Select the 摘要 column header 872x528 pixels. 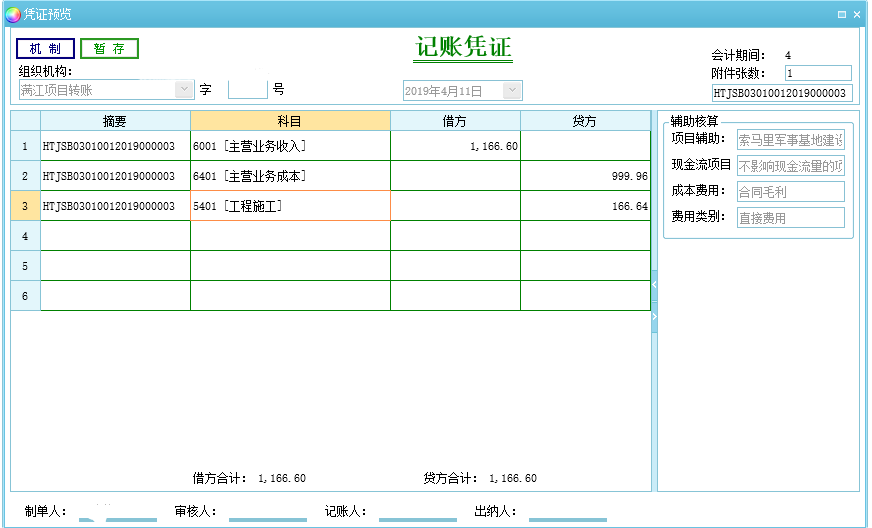pos(115,121)
